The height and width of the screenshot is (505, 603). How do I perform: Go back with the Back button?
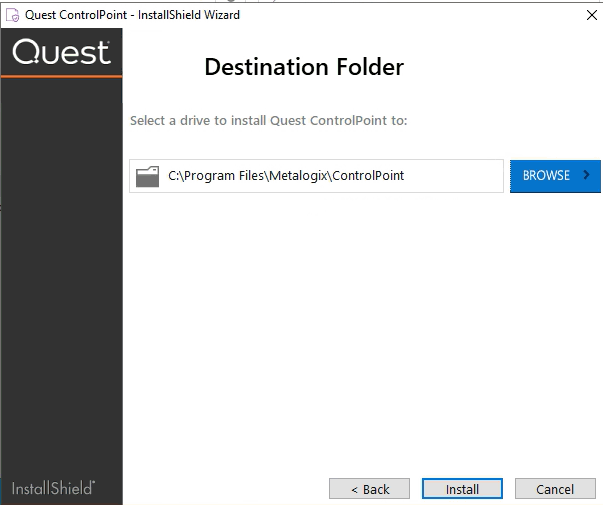click(x=369, y=489)
